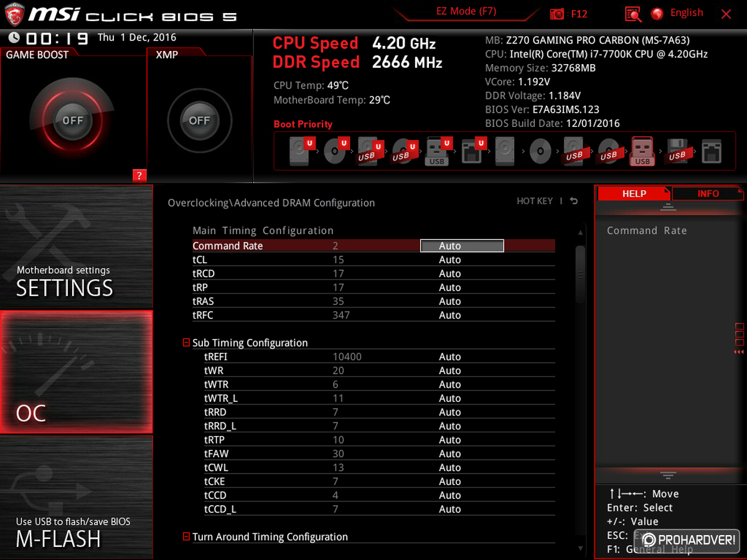
Task: Select the tRTP row label
Action: tap(214, 440)
